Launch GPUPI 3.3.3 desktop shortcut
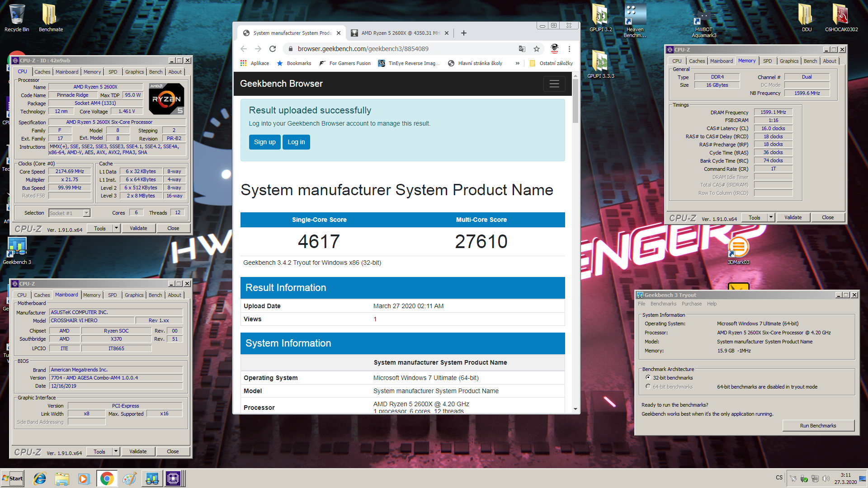Screen dimensions: 868x488 pos(600,64)
